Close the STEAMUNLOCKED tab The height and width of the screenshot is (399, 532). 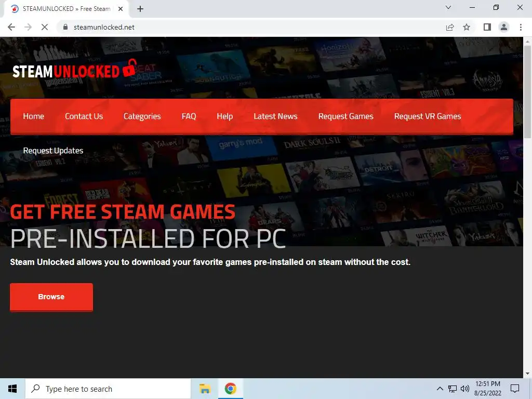pos(121,9)
